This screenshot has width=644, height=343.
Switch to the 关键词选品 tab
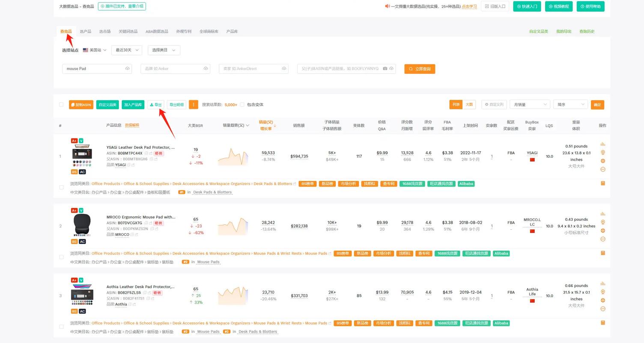(128, 31)
